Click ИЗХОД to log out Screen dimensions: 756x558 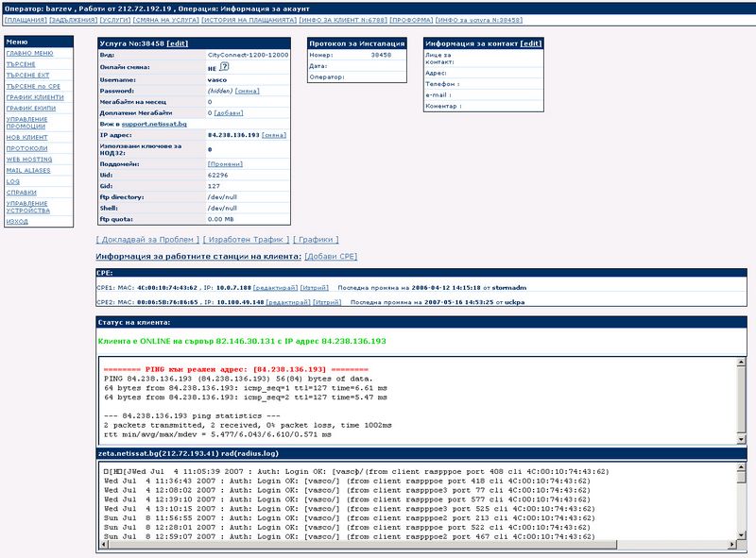pos(17,221)
